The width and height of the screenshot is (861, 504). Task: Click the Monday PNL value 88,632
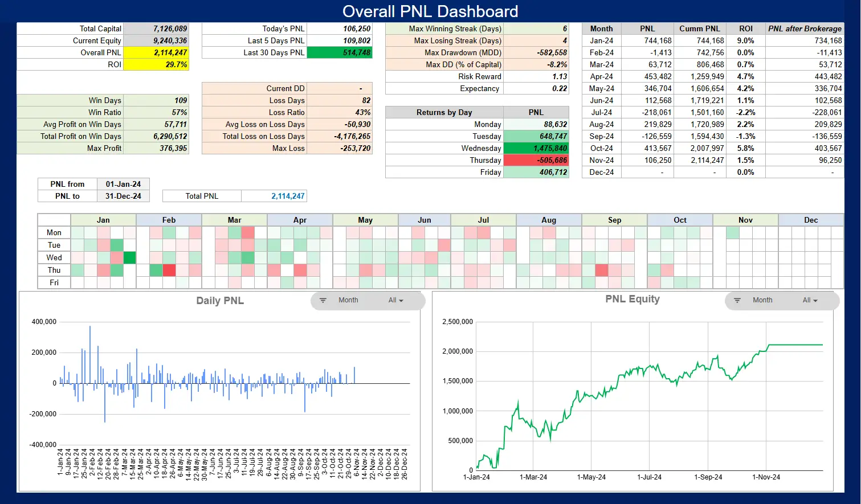[x=536, y=124]
